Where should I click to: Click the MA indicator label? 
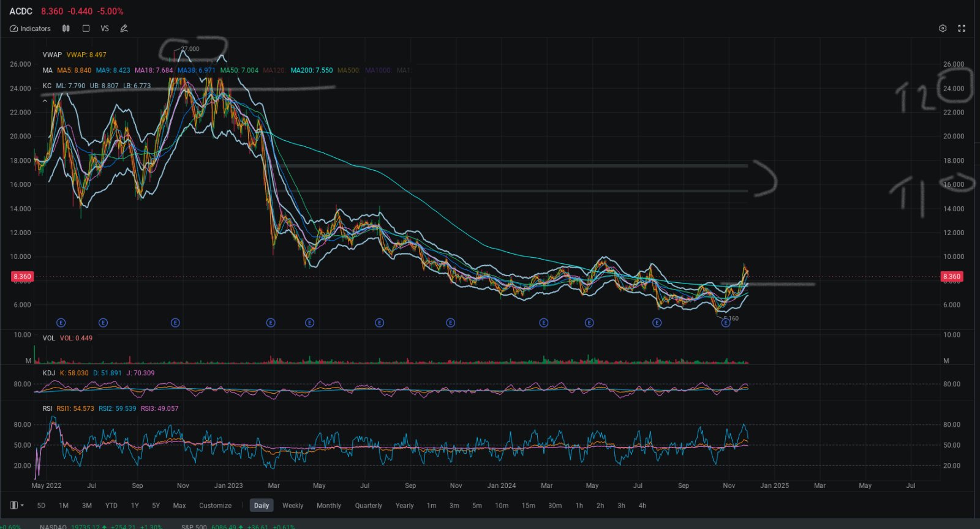tap(47, 70)
